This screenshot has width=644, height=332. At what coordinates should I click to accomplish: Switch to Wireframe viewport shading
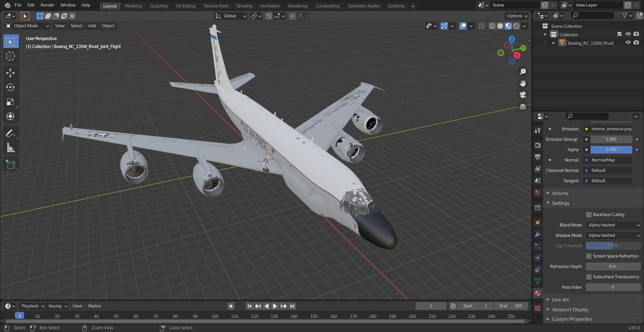(x=492, y=26)
